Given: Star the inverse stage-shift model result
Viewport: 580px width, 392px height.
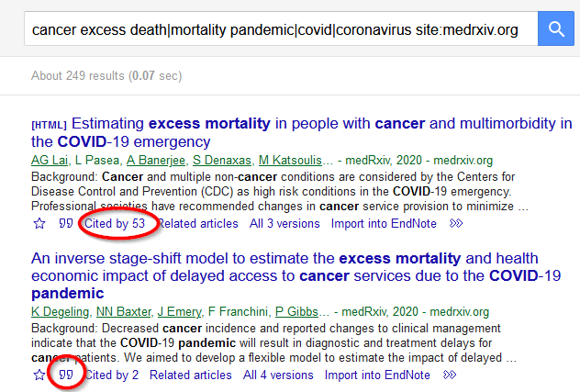Looking at the screenshot, I should tap(39, 375).
